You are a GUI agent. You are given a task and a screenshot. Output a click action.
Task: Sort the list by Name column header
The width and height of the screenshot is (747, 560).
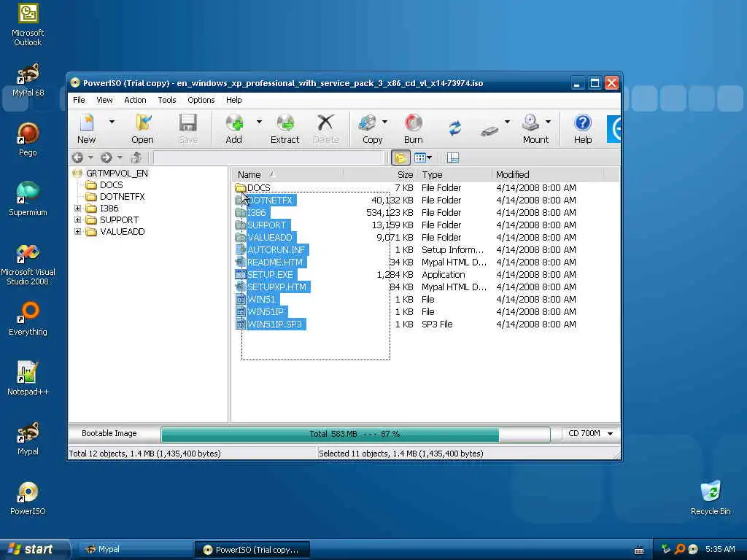click(287, 175)
